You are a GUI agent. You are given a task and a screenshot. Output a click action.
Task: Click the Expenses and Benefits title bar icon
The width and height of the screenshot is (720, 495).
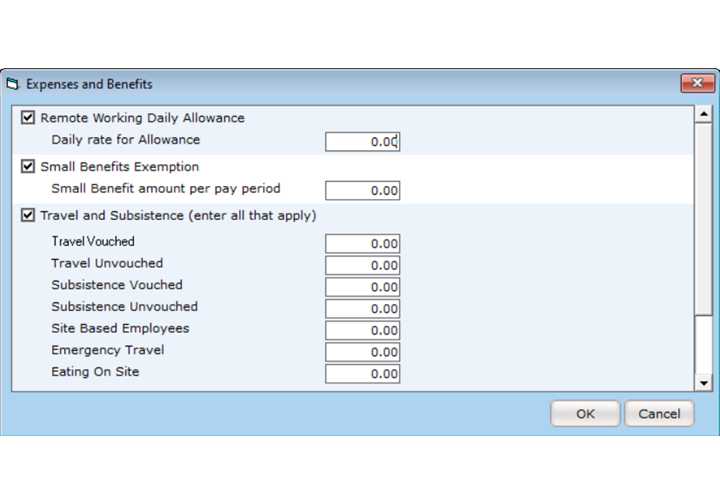coord(14,84)
